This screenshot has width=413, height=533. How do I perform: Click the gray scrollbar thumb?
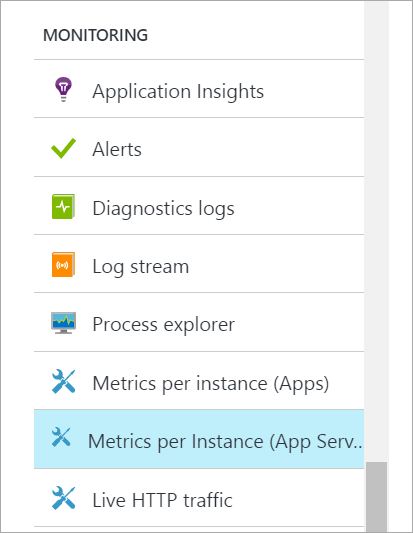(376, 497)
